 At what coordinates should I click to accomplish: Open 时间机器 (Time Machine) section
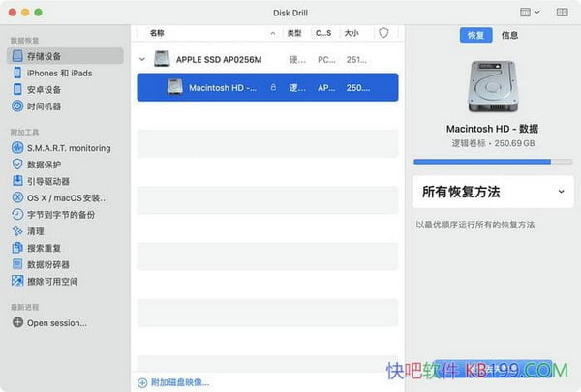pyautogui.click(x=46, y=106)
